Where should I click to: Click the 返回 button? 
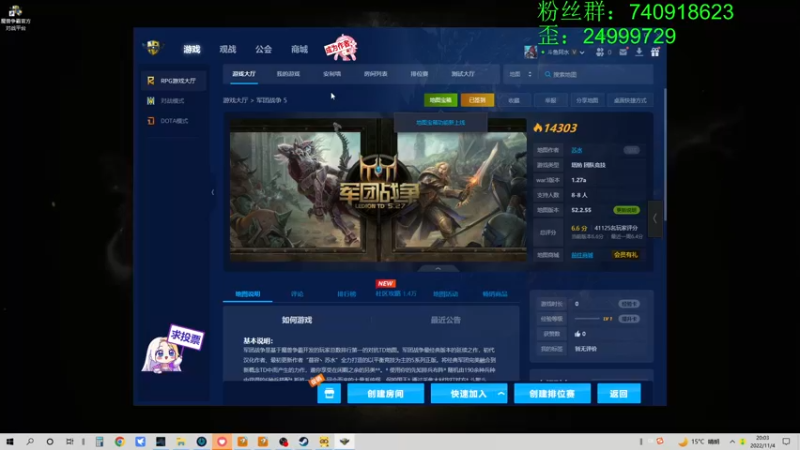[619, 393]
